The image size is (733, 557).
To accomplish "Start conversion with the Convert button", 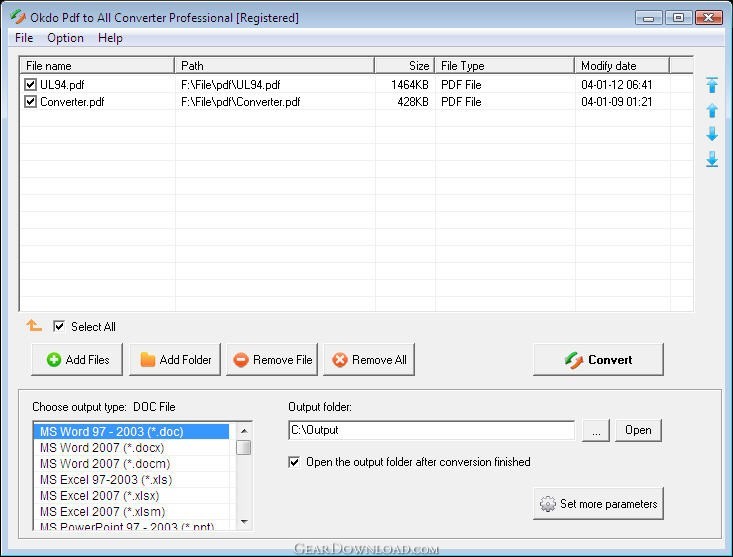I will tap(598, 359).
